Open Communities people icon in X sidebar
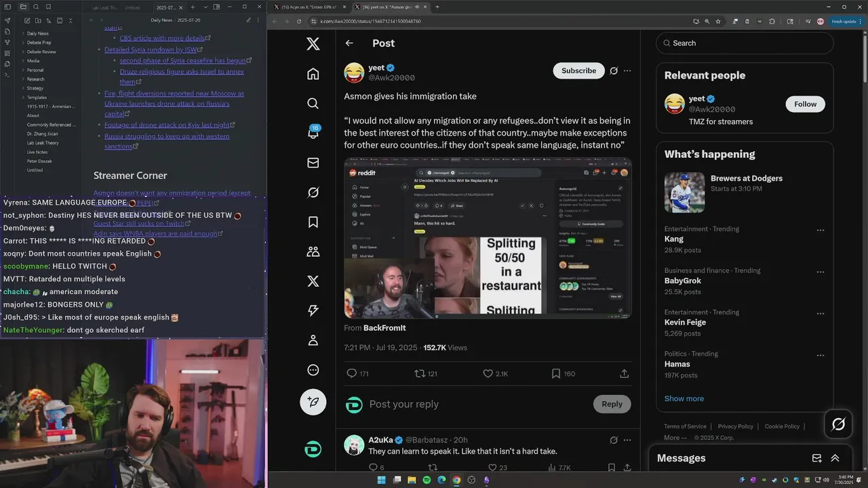 [313, 251]
